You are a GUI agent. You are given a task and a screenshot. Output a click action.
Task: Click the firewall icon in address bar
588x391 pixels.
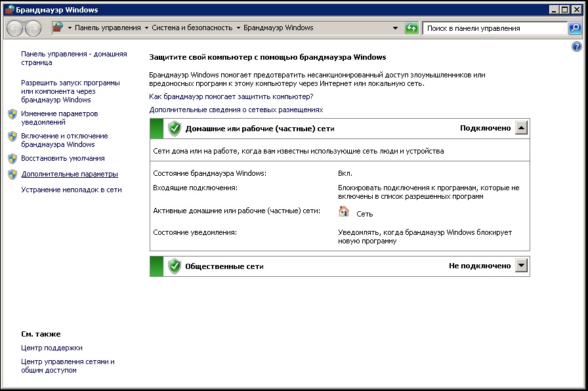coord(58,28)
